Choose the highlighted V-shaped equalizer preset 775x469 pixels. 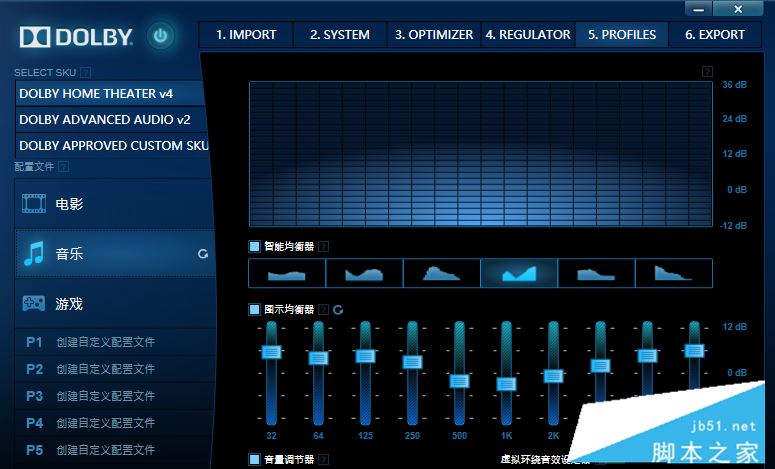[519, 273]
